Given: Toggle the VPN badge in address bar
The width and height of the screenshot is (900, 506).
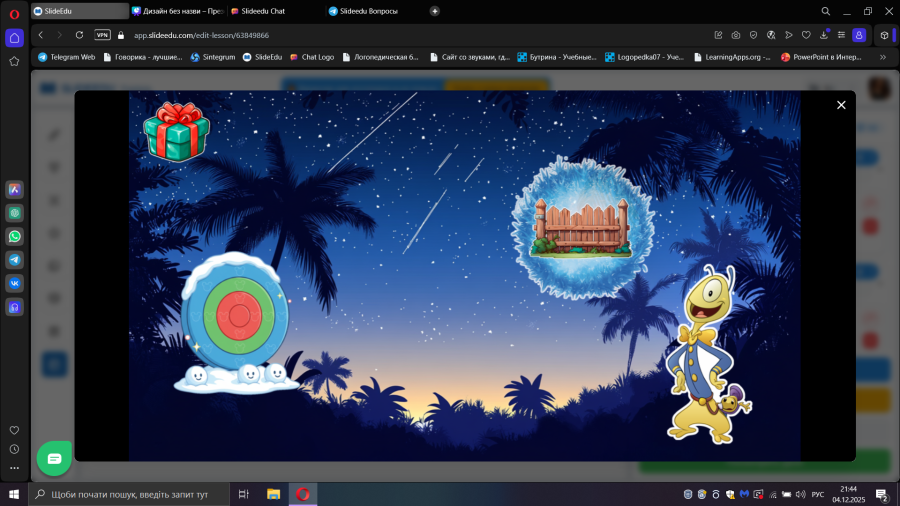Looking at the screenshot, I should pyautogui.click(x=102, y=34).
